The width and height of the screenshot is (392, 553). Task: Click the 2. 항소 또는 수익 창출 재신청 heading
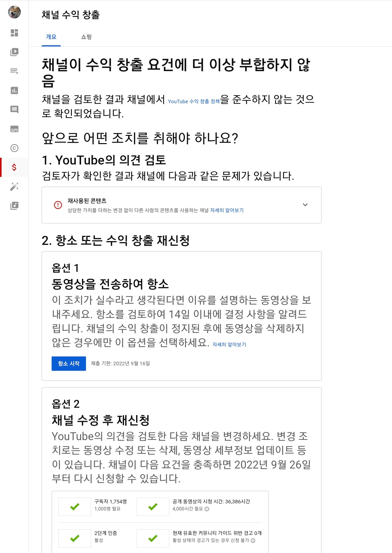(116, 240)
